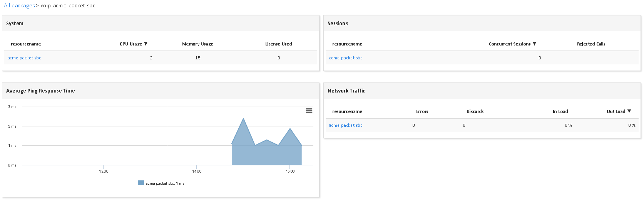This screenshot has width=644, height=217.
Task: Open the chart hamburger menu icon
Action: 309,111
